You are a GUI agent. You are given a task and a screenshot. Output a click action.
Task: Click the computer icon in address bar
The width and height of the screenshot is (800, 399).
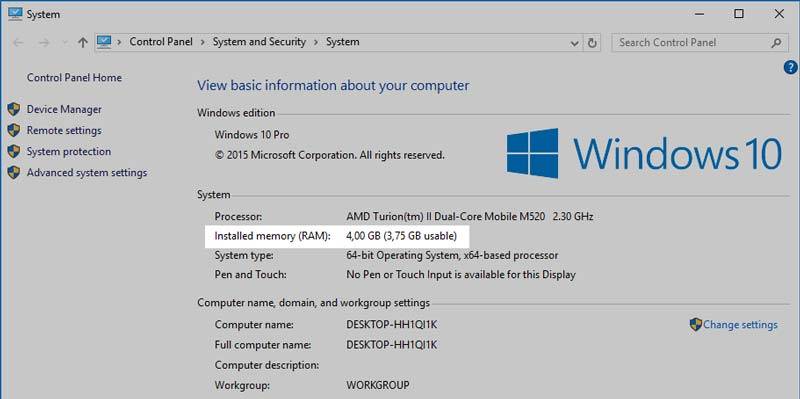tap(104, 42)
